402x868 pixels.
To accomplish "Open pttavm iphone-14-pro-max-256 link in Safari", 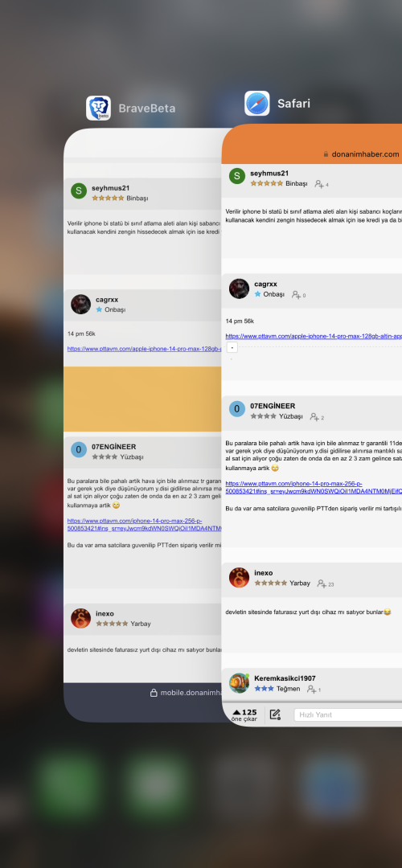I will point(314,486).
